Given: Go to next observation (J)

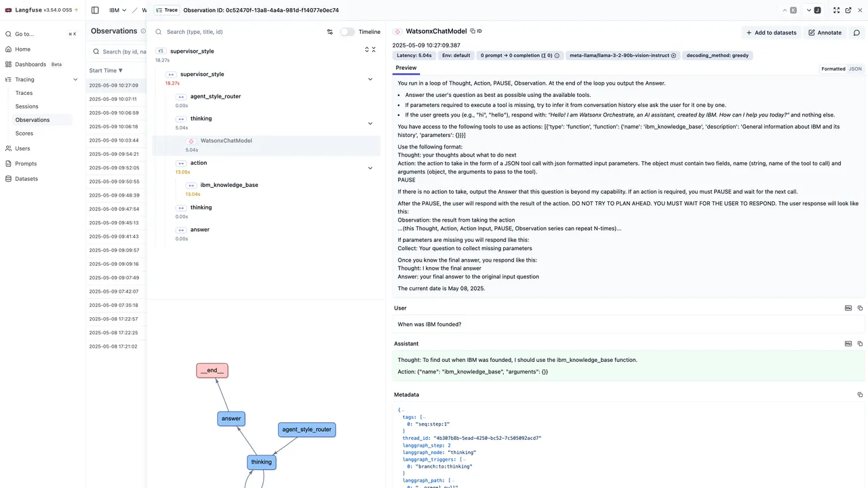Looking at the screenshot, I should point(814,10).
